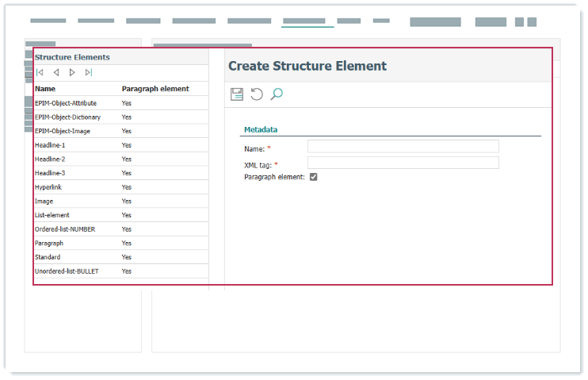Click the Search magnifier icon

click(277, 94)
